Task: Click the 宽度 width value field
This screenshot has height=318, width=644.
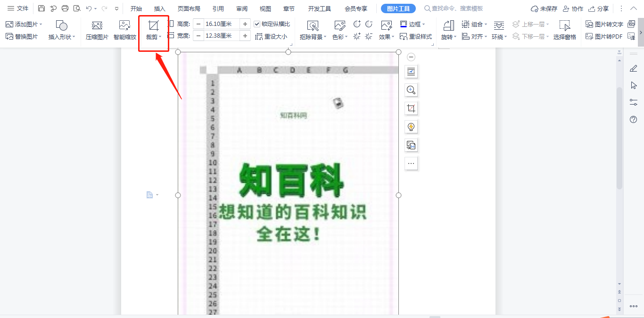Action: 222,36
